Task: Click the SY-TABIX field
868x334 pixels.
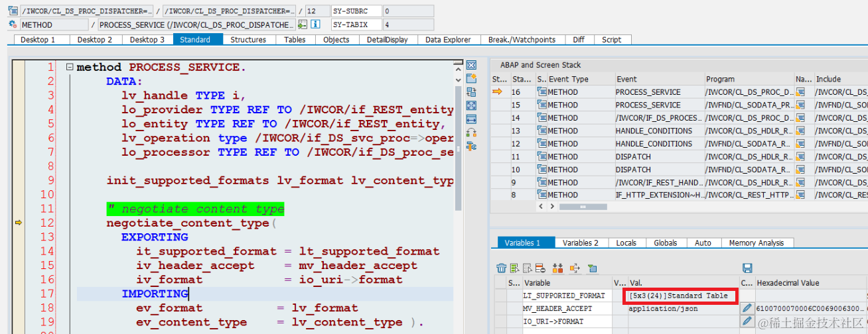Action: [357, 25]
